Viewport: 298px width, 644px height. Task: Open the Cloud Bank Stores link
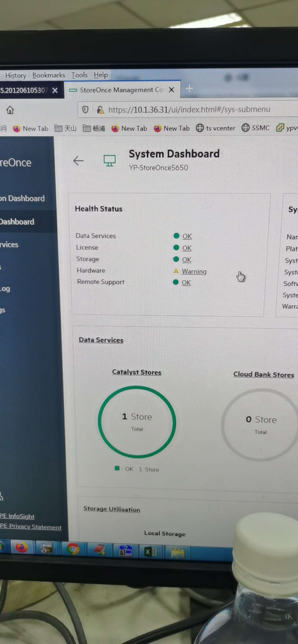(x=264, y=374)
